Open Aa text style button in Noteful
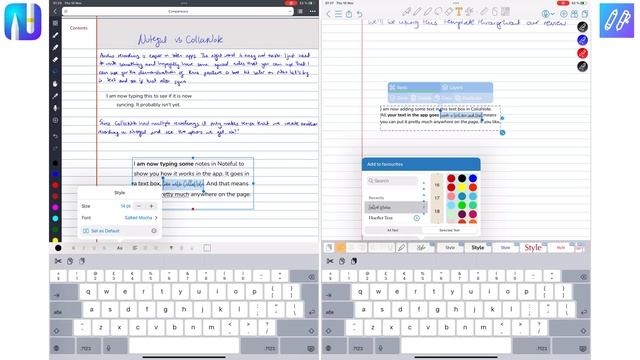 [120, 248]
